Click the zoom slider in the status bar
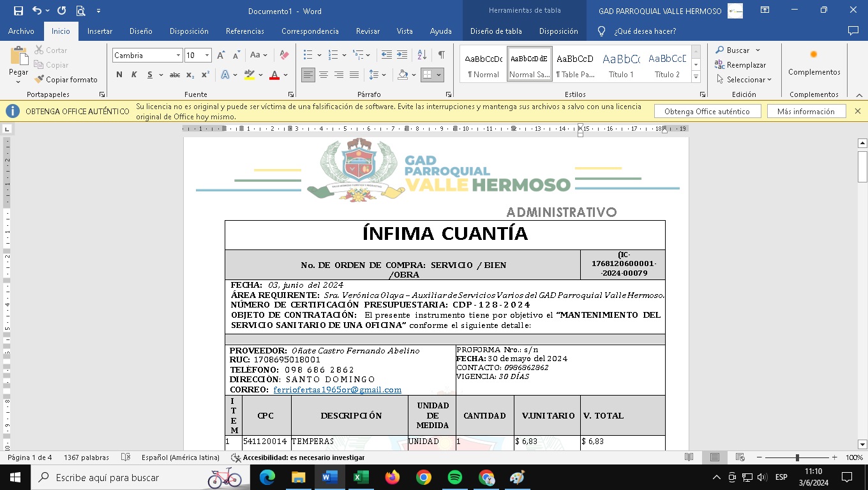This screenshot has width=868, height=490. coord(797,457)
